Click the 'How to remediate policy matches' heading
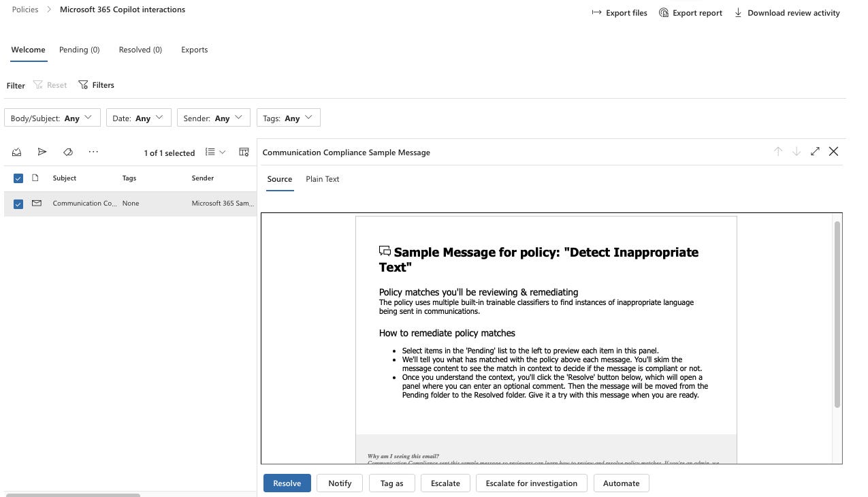Screen dimensions: 868x497 [447, 333]
